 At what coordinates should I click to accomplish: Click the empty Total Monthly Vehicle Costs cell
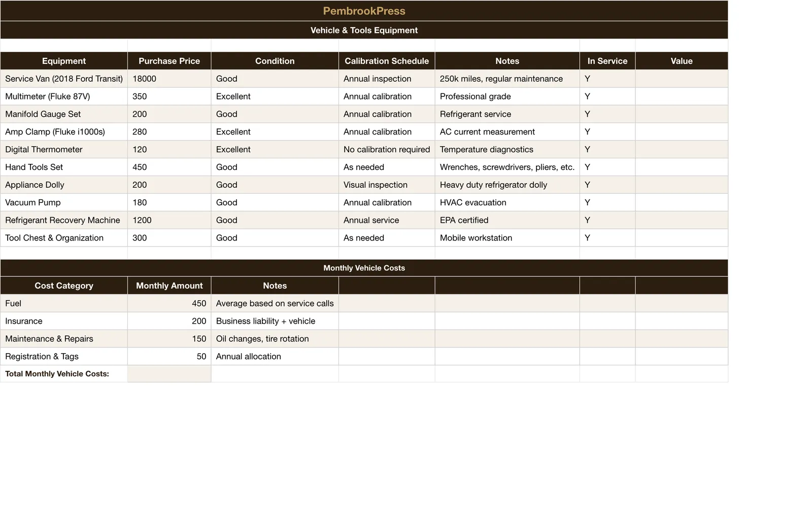click(x=169, y=374)
